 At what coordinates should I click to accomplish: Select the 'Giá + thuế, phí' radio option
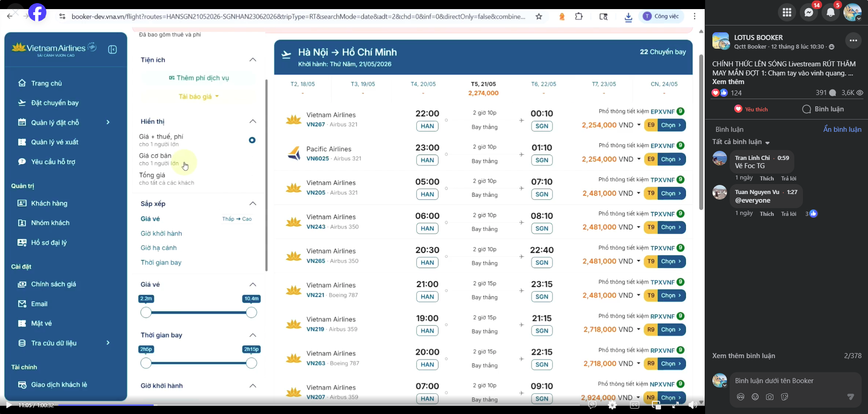[x=252, y=140]
